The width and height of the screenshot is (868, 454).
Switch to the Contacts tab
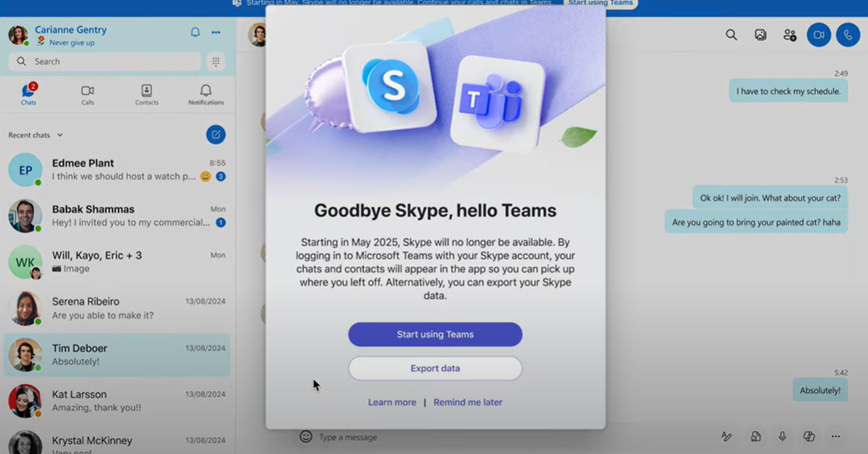[146, 95]
